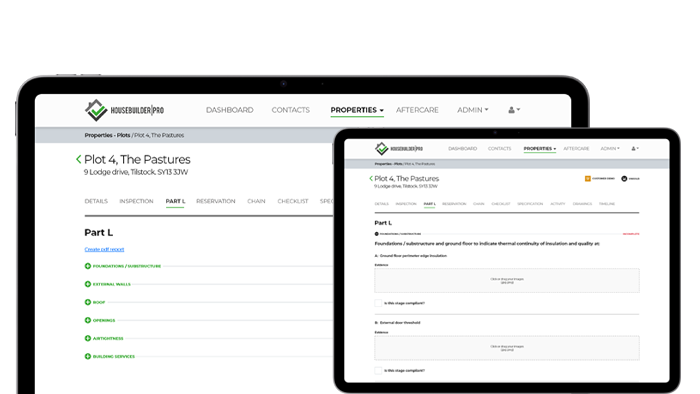Go to Dashboard on large screen
700x394 pixels.
[229, 110]
